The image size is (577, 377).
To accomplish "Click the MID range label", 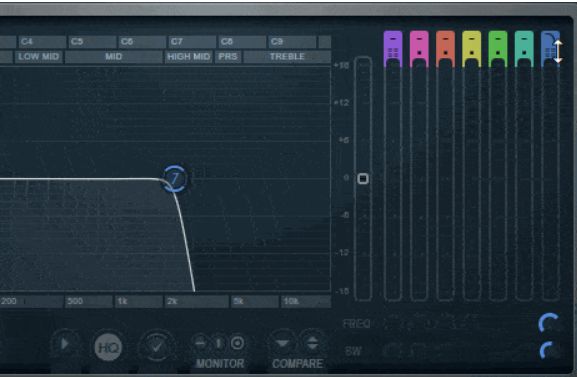I will tap(113, 57).
